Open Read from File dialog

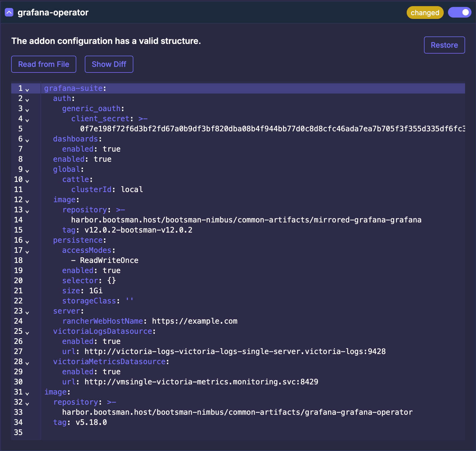(x=44, y=64)
